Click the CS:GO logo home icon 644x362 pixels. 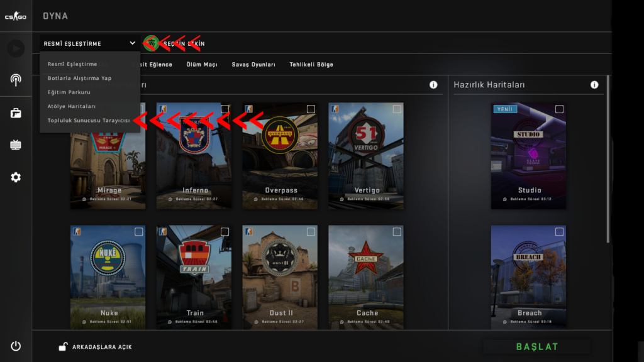[x=16, y=16]
